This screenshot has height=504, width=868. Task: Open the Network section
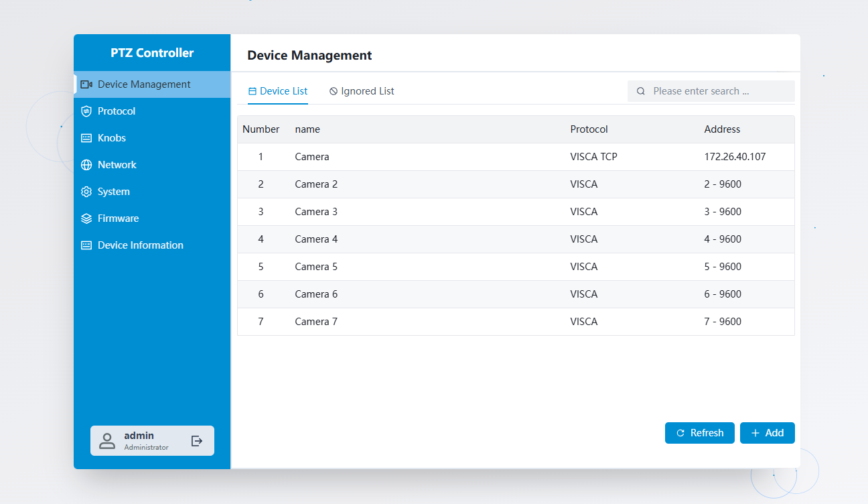(152, 165)
